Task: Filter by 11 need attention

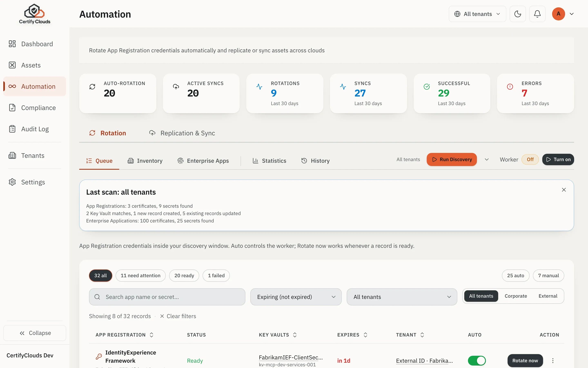Action: pyautogui.click(x=140, y=276)
